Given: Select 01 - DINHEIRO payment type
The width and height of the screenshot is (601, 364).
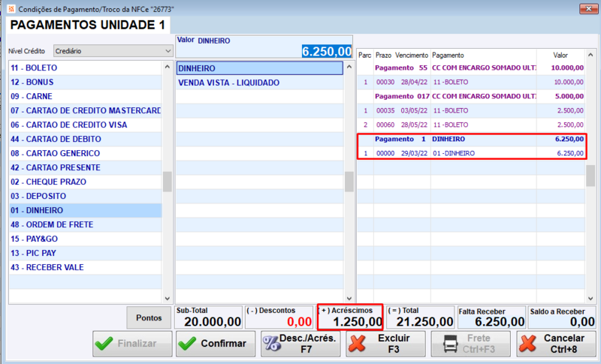Looking at the screenshot, I should (86, 210).
